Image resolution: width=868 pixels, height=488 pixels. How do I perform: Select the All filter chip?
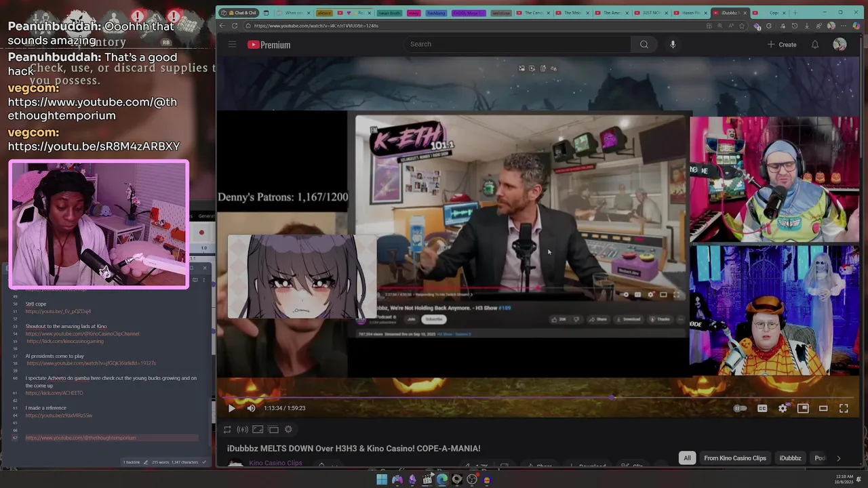coord(687,458)
